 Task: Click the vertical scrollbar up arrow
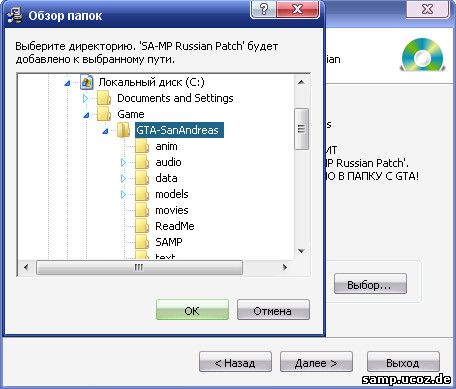point(301,82)
